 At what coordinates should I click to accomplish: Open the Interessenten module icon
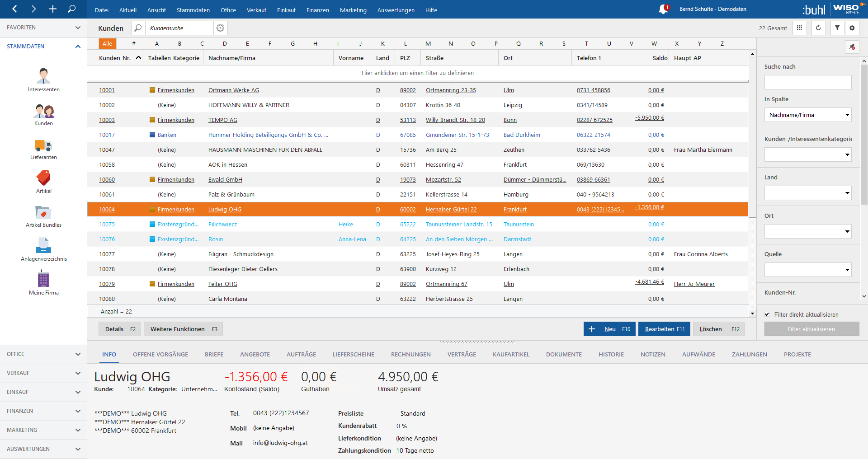43,75
